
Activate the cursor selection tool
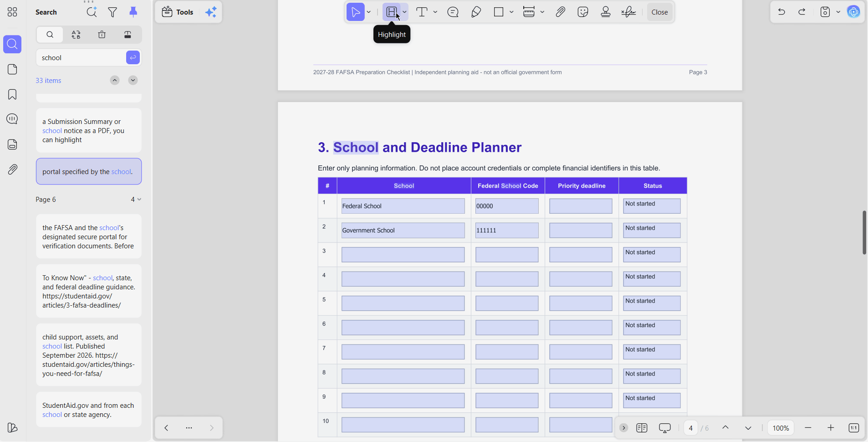coord(356,12)
